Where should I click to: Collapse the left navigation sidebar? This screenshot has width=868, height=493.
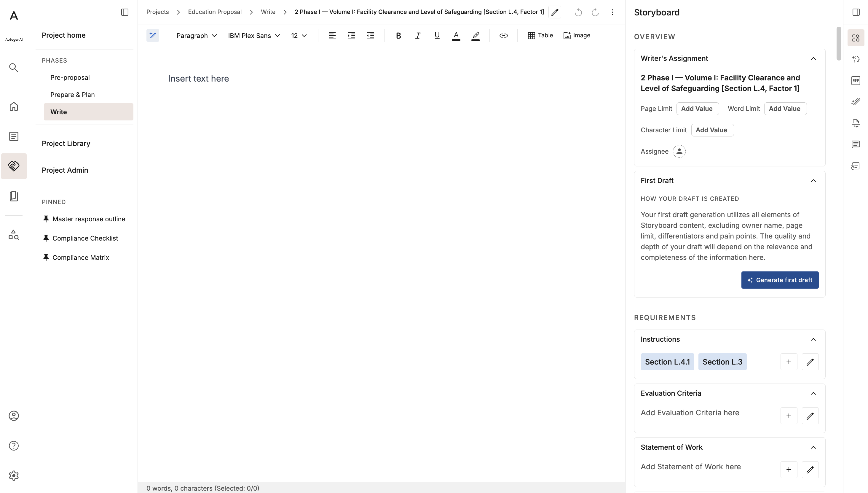click(125, 12)
